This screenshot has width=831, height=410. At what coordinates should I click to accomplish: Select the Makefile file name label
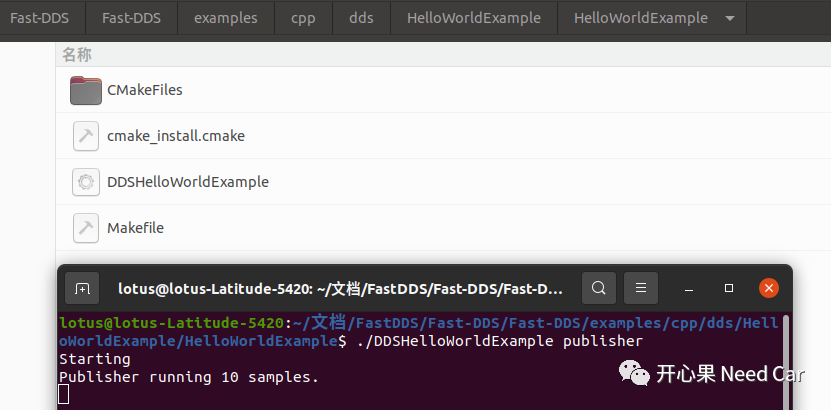135,228
